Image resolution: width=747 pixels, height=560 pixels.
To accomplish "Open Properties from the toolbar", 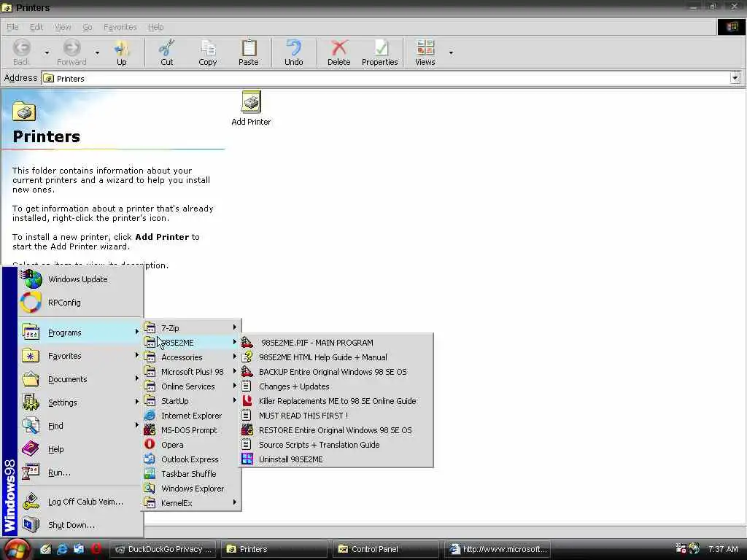I will tap(379, 52).
